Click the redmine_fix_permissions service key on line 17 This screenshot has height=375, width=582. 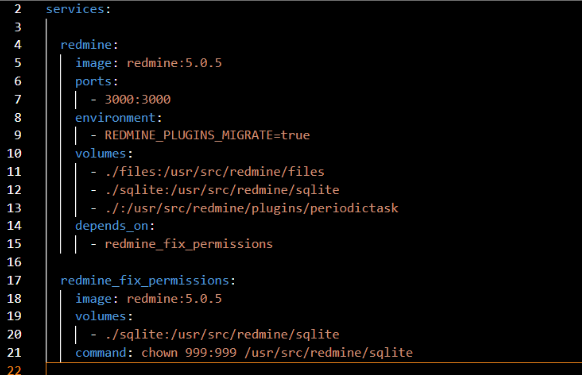(145, 280)
